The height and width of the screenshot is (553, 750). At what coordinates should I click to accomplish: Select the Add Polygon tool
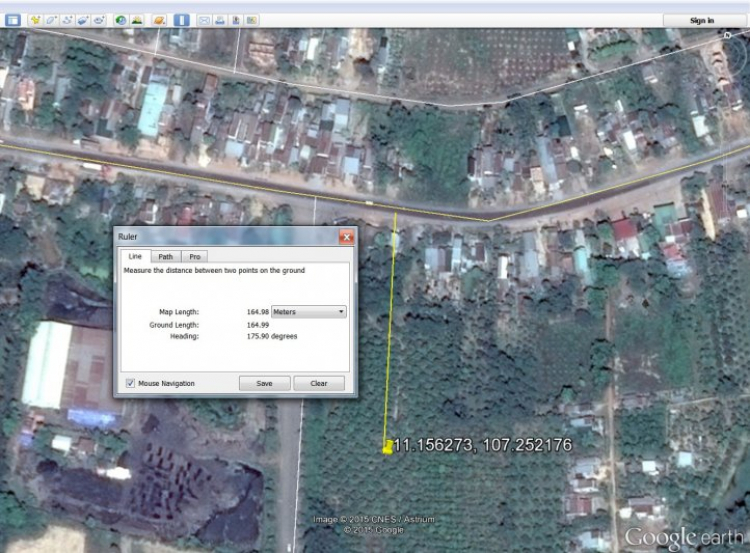[x=51, y=20]
